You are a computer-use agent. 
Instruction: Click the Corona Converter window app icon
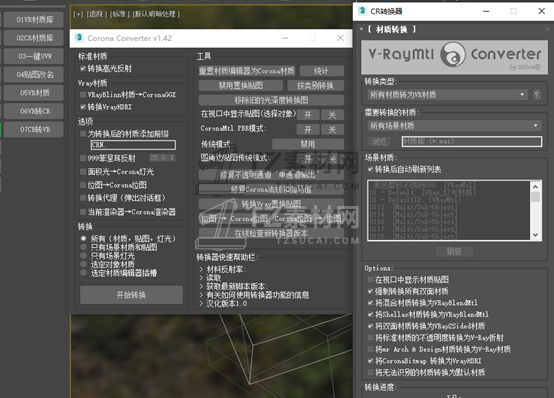(79, 38)
